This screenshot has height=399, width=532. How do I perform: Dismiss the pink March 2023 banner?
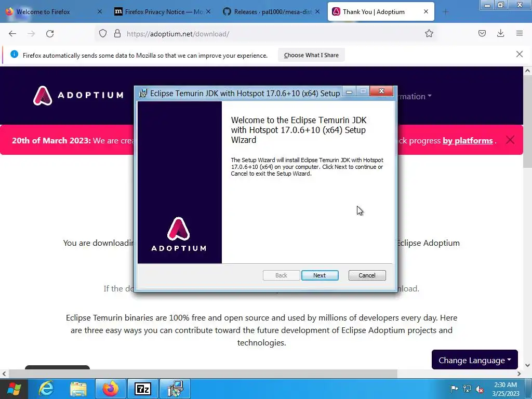click(x=510, y=140)
